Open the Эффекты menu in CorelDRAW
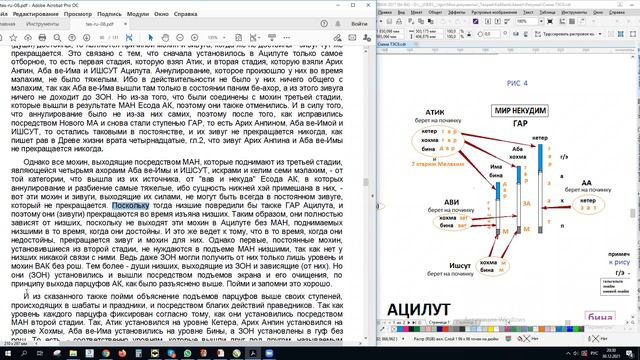This screenshot has height=360, width=640. pyautogui.click(x=457, y=12)
